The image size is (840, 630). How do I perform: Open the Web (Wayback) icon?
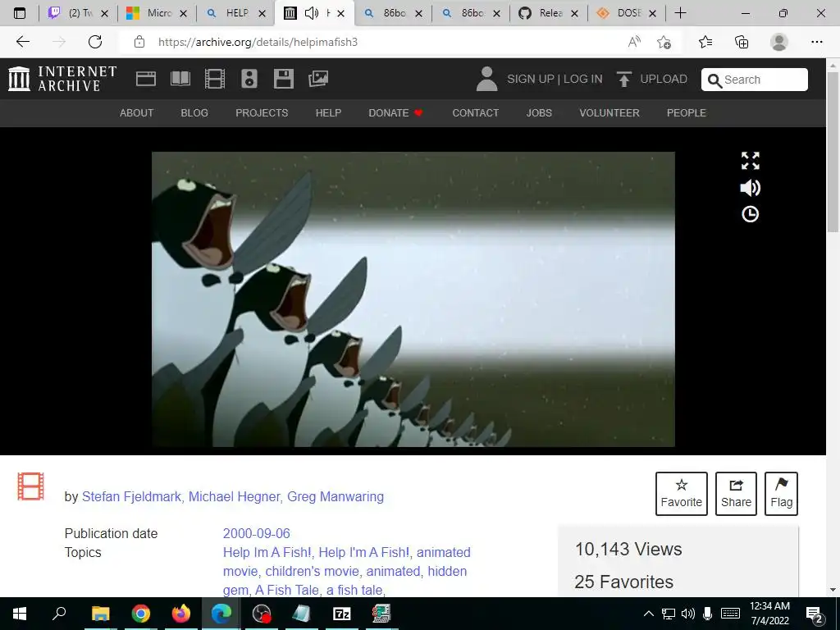coord(146,79)
